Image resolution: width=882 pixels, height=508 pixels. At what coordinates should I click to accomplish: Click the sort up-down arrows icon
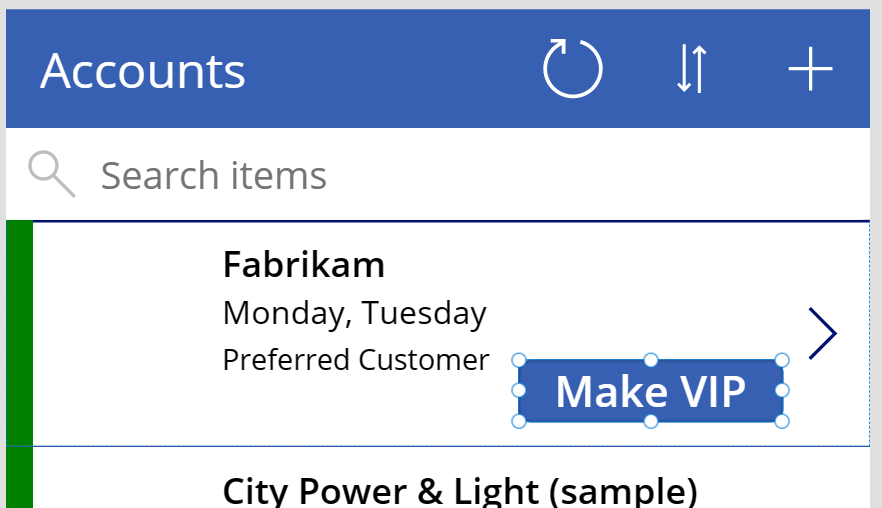click(x=691, y=69)
